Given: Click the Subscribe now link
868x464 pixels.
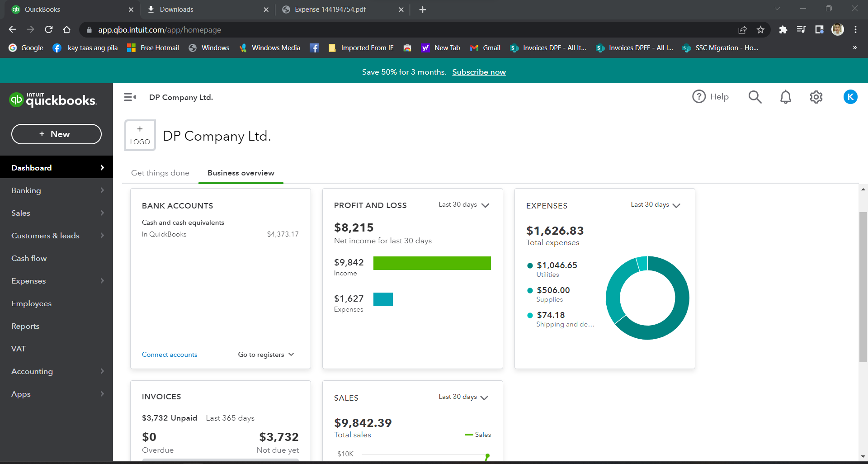Looking at the screenshot, I should (479, 72).
